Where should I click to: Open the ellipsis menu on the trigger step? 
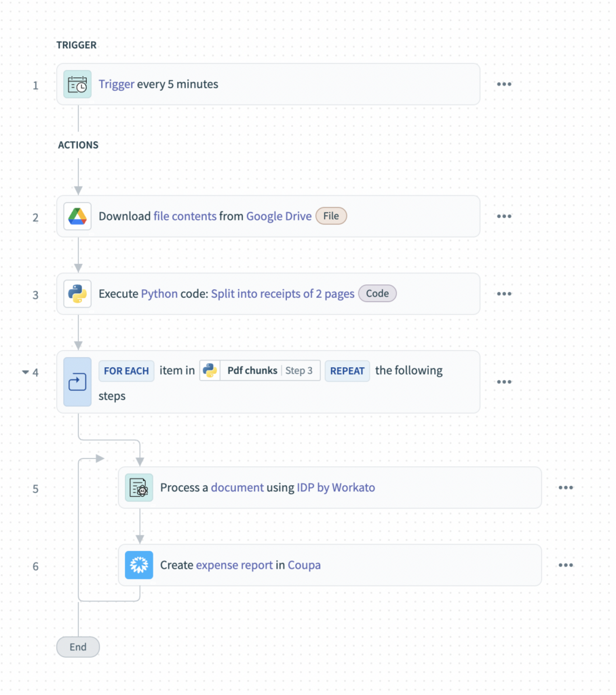(504, 84)
